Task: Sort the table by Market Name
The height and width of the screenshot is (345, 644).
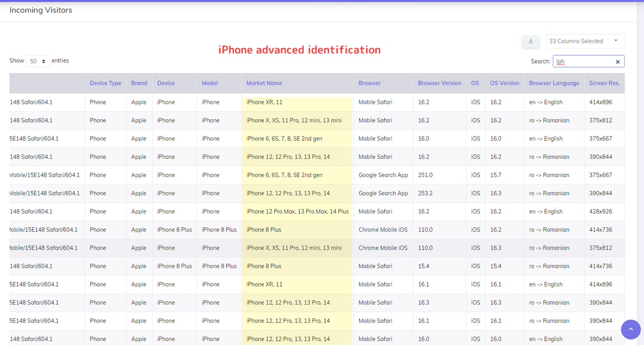Action: [x=264, y=83]
